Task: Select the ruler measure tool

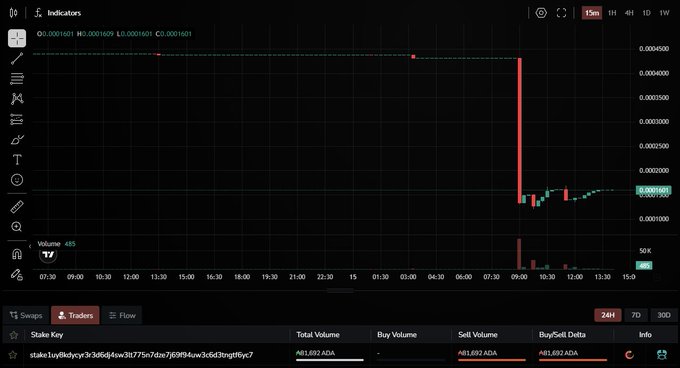Action: point(17,207)
